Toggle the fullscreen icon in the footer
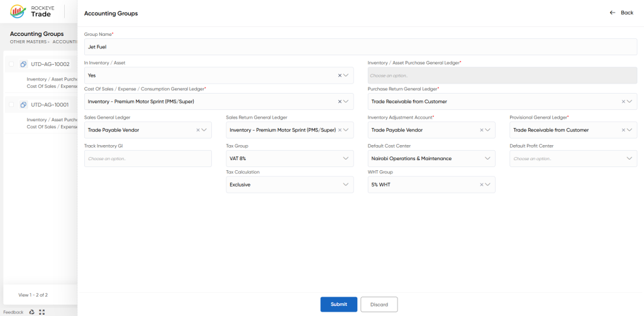Viewport: 644px width, 316px height. click(x=42, y=312)
